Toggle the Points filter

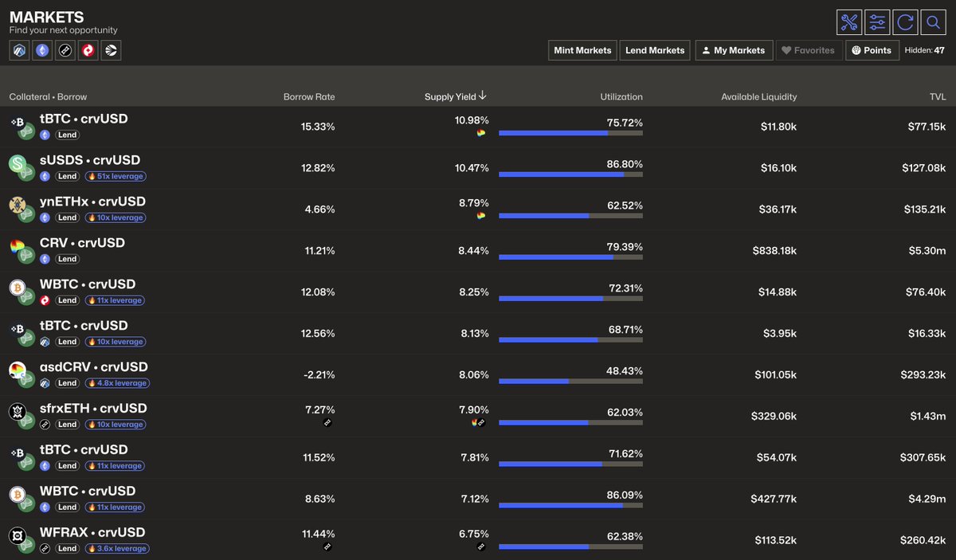pos(871,50)
